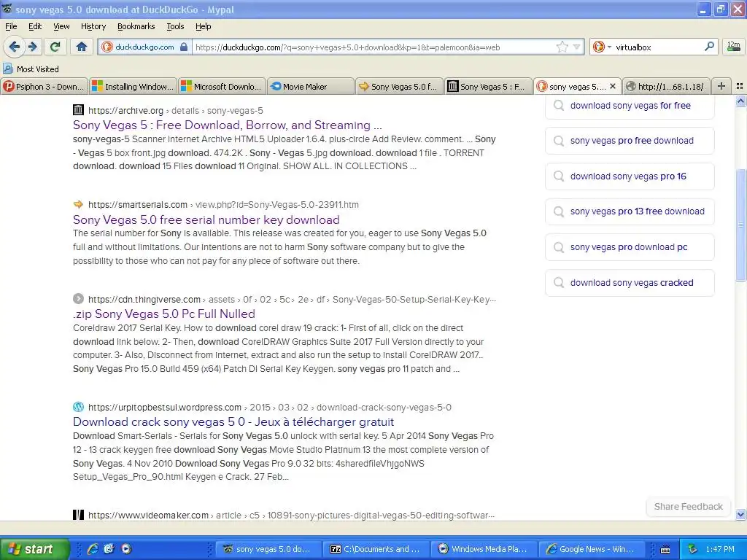
Task: Switch to Google News Internet Explorer taskbar window
Action: coord(592,549)
